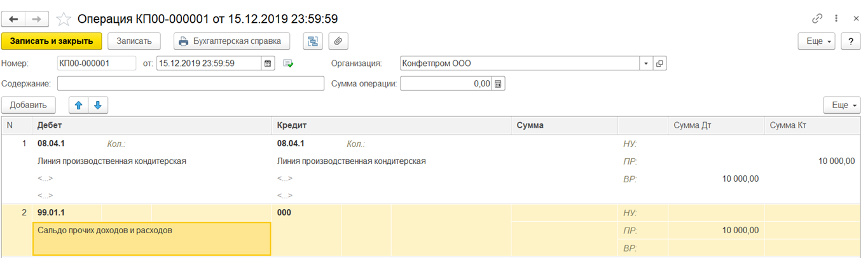Open calculator icon in Сумма операции field
868x258 pixels.
pyautogui.click(x=499, y=84)
